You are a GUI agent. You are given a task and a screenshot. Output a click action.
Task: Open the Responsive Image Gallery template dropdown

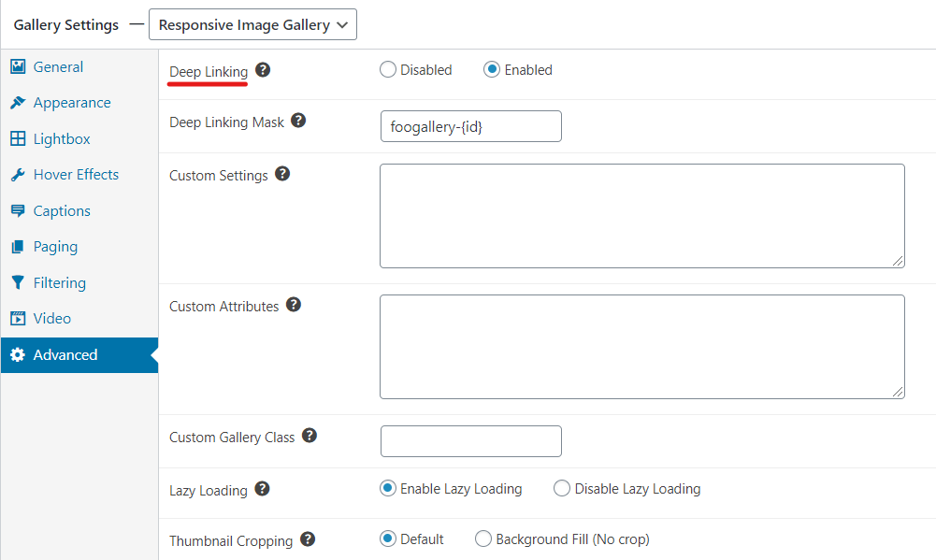tap(252, 24)
